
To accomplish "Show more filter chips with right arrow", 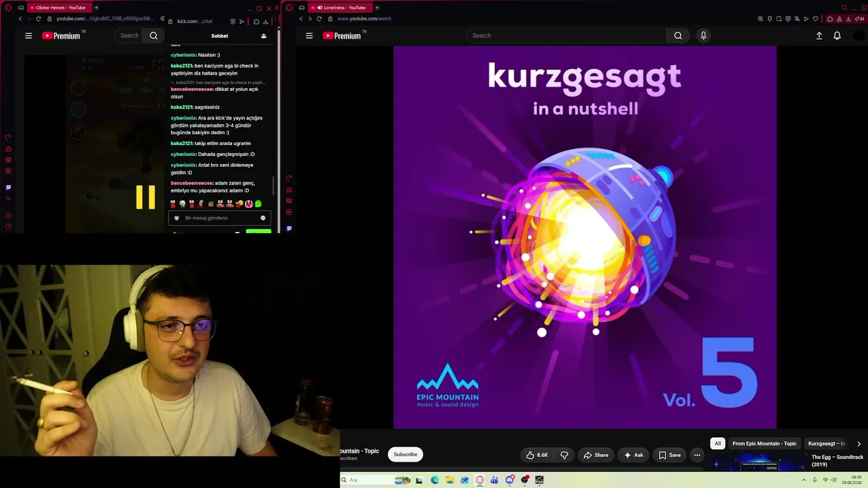I will tap(859, 444).
